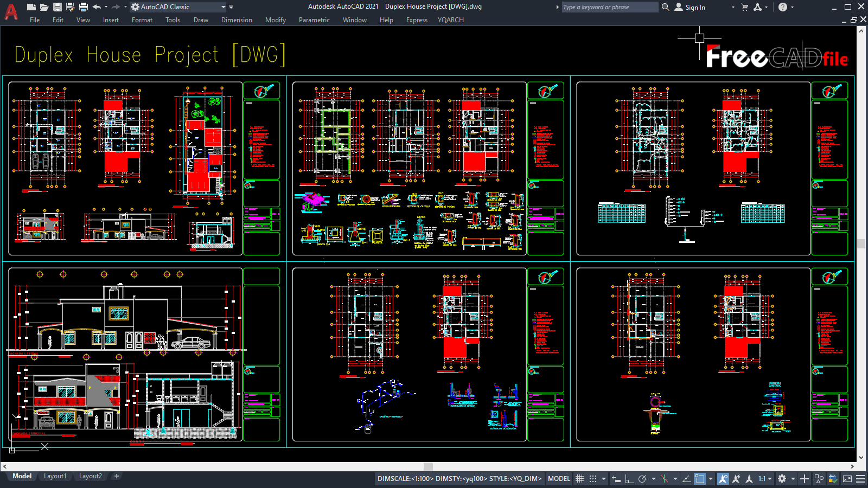Open the Parametric menu

314,20
